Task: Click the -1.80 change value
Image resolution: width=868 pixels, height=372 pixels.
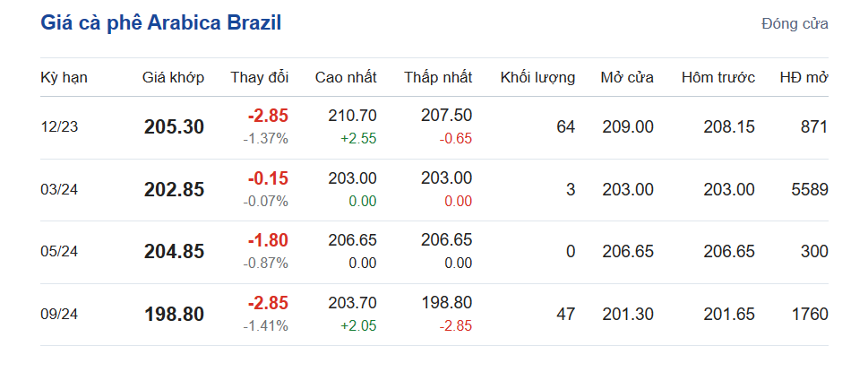Action: [268, 240]
